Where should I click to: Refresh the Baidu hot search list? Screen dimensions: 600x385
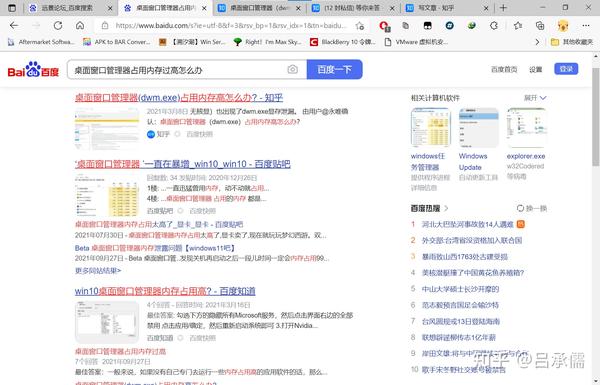pyautogui.click(x=532, y=208)
